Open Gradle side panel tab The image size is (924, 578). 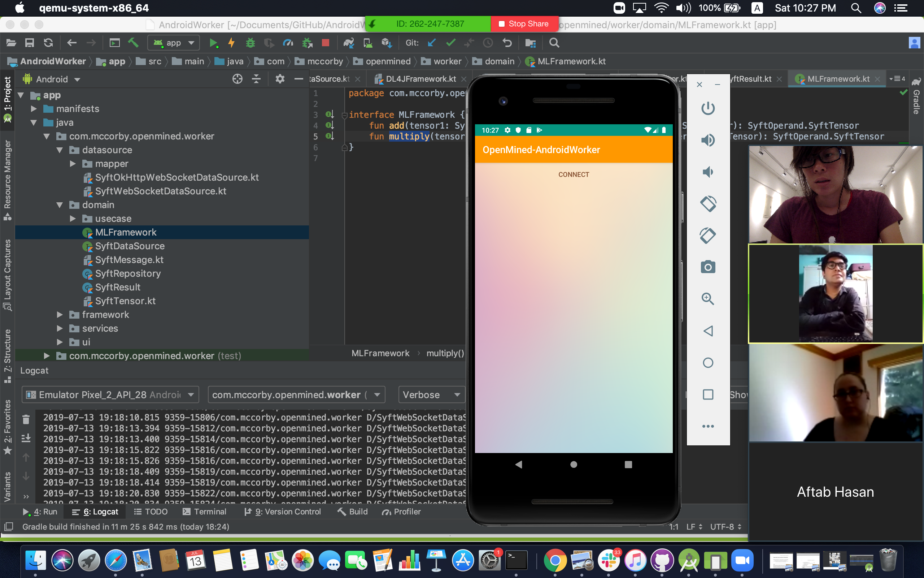(916, 96)
